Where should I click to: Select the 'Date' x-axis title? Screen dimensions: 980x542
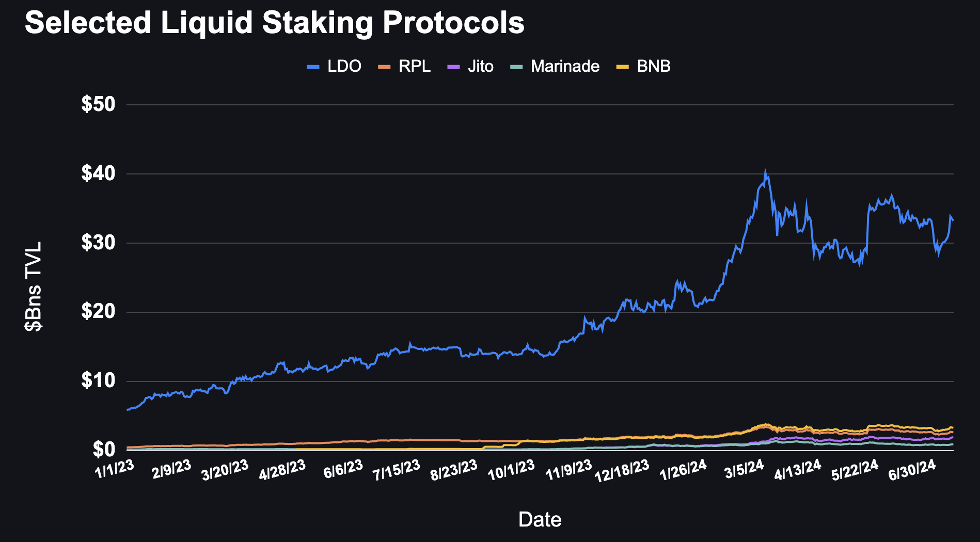click(540, 519)
